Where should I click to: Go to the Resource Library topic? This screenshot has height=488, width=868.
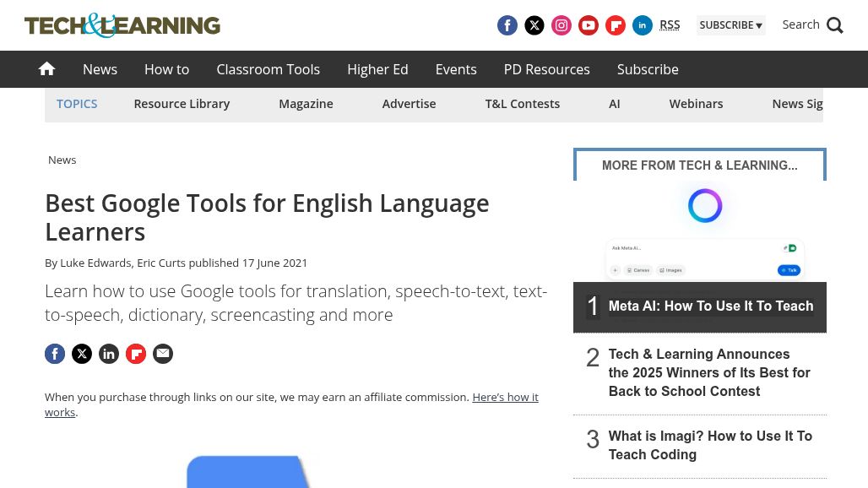(182, 104)
